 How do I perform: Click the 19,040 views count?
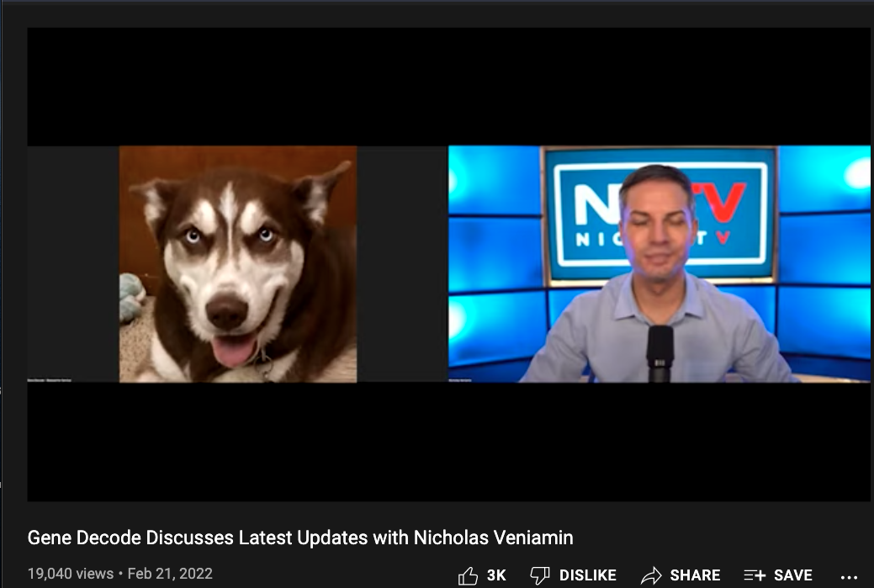pos(70,574)
